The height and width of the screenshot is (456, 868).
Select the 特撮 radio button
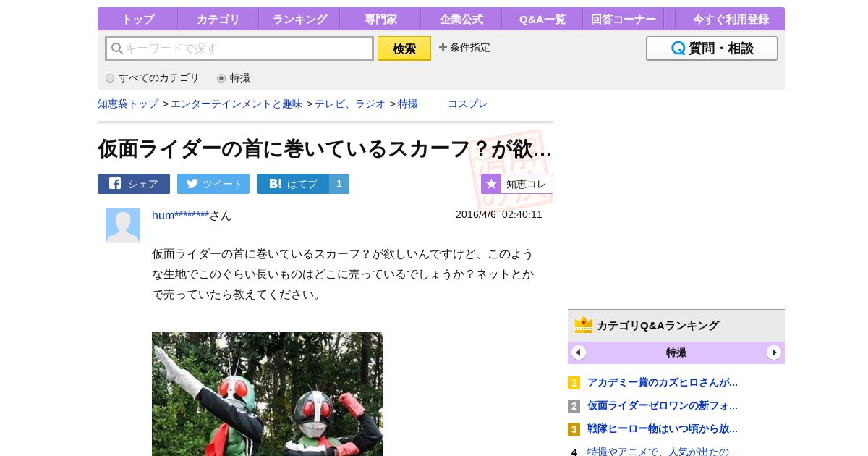coord(221,78)
